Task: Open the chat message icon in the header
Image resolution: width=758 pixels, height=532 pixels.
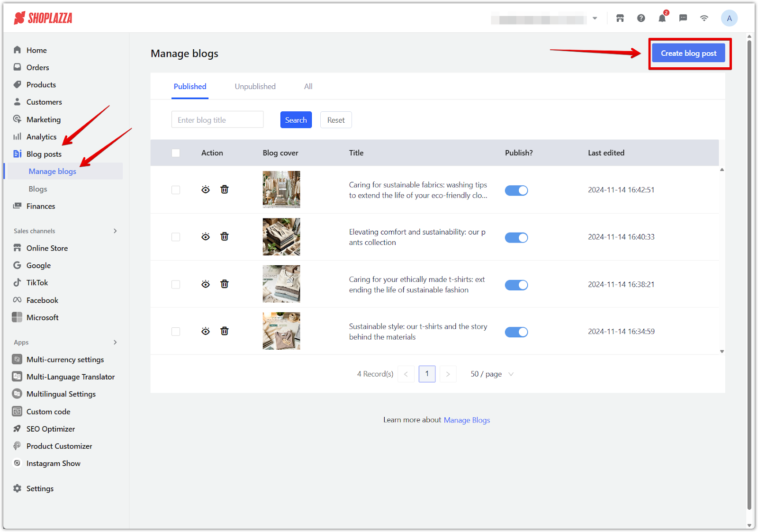Action: [683, 18]
